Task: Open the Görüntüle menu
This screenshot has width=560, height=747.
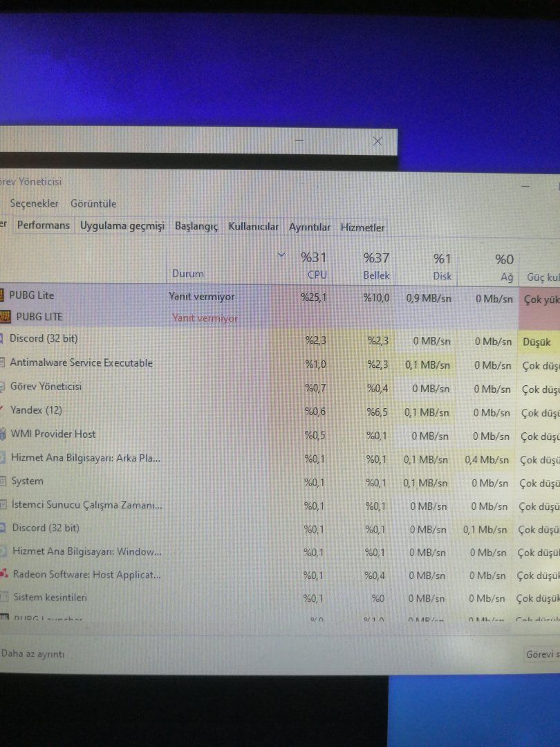Action: pos(93,204)
